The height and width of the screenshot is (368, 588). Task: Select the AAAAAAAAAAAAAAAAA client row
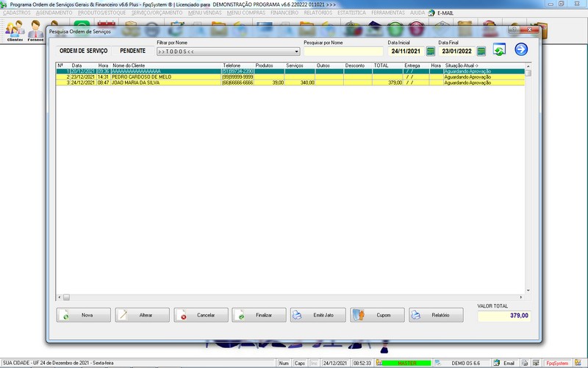pos(290,71)
